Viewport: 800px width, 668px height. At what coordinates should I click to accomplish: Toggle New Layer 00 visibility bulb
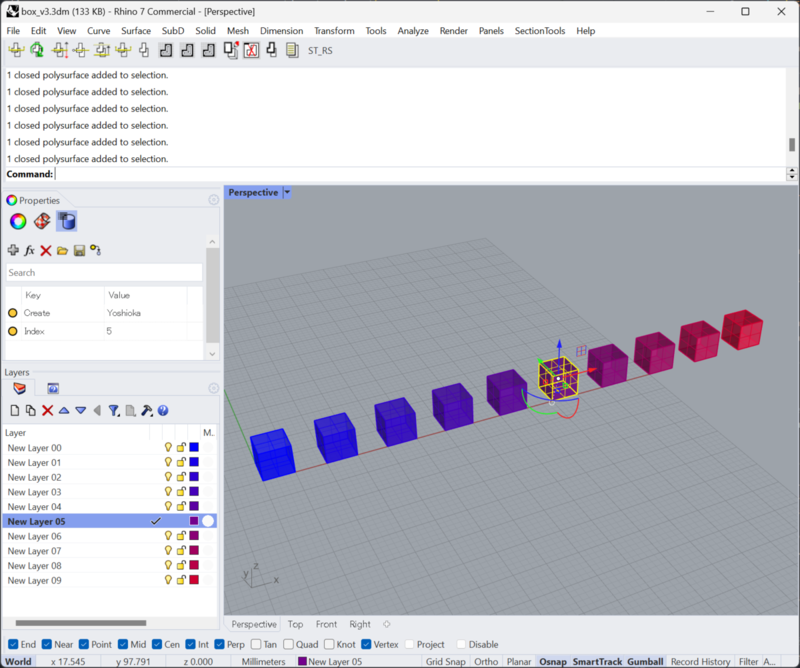[x=168, y=448]
